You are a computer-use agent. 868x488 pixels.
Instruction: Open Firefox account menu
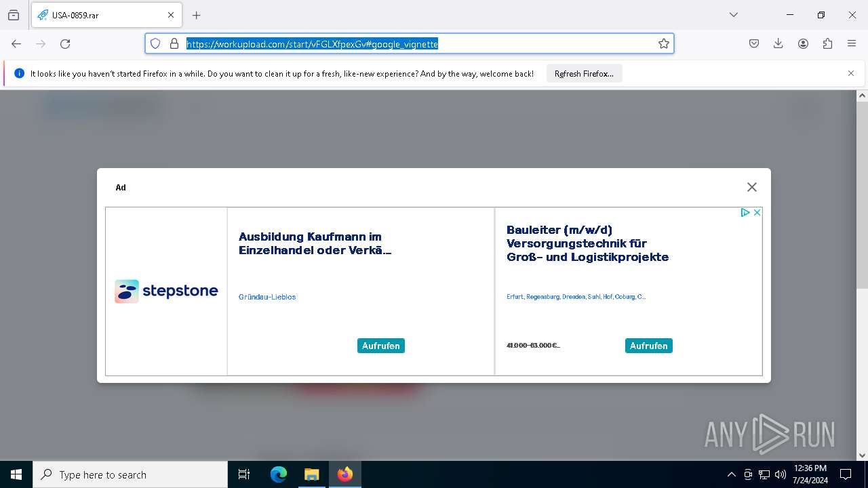coord(803,43)
